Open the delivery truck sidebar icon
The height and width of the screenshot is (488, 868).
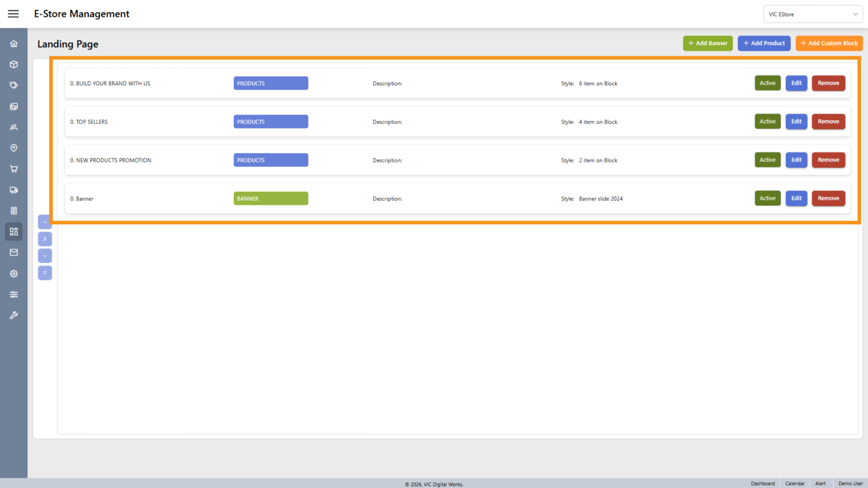coord(14,190)
